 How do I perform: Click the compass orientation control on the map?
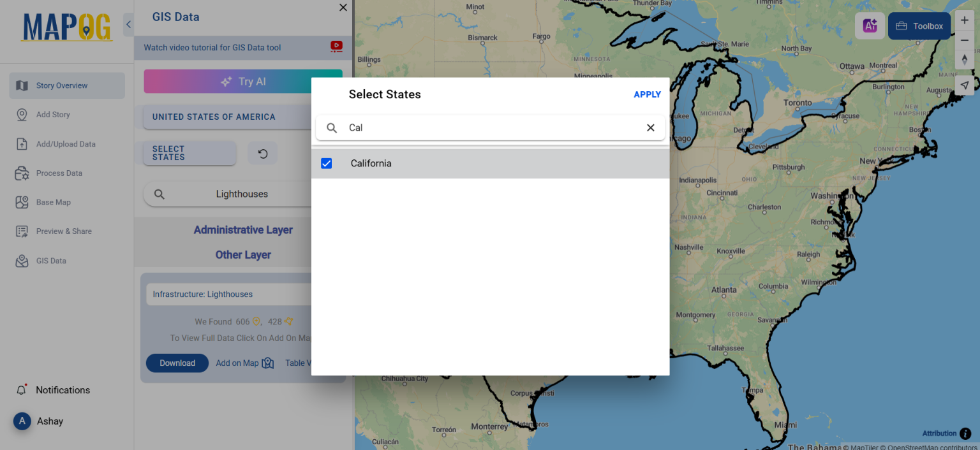(x=964, y=59)
